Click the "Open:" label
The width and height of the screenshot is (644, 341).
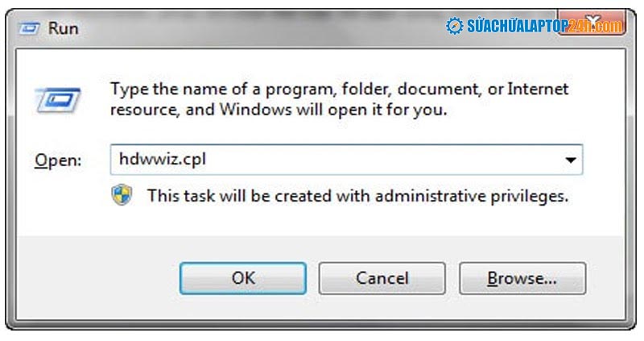pos(58,160)
